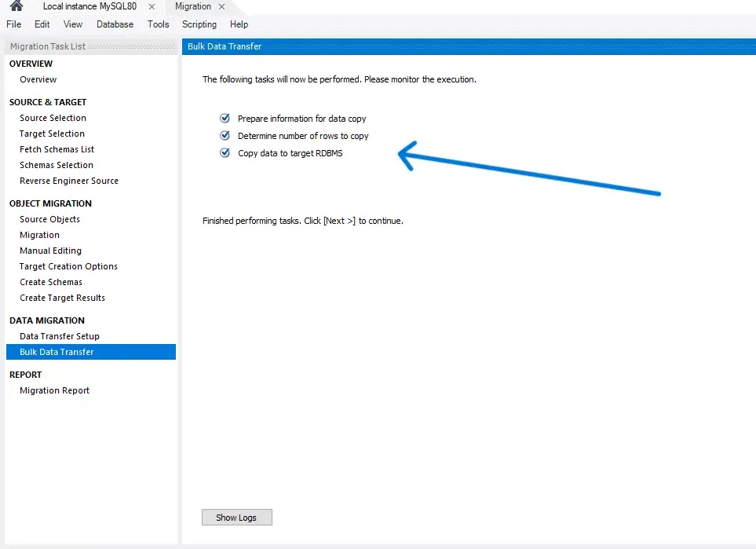The image size is (756, 549).
Task: Select Reverse Engineer Source step
Action: 69,181
